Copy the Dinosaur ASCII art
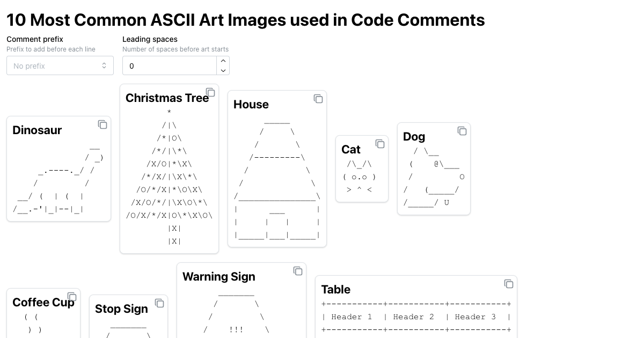 (103, 124)
